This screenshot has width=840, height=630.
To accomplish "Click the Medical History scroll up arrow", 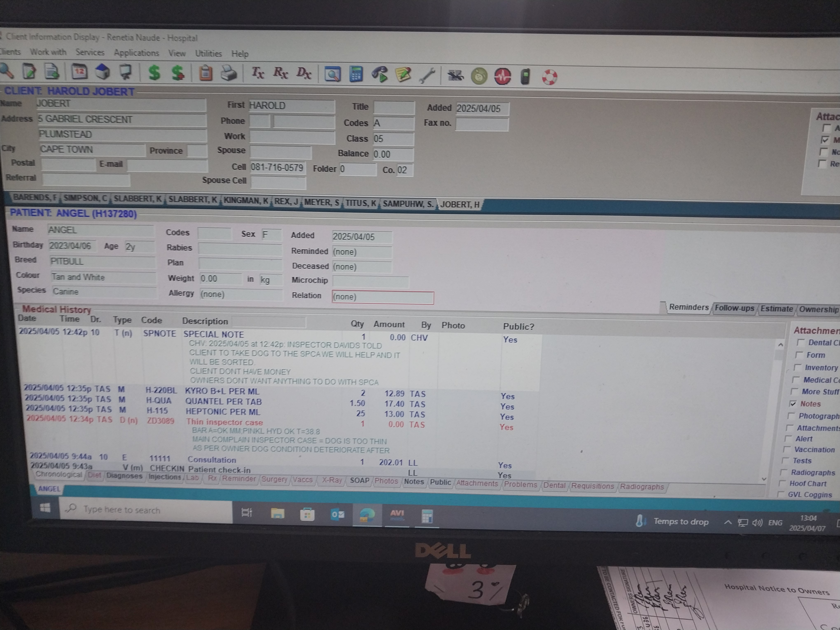I will coord(780,345).
